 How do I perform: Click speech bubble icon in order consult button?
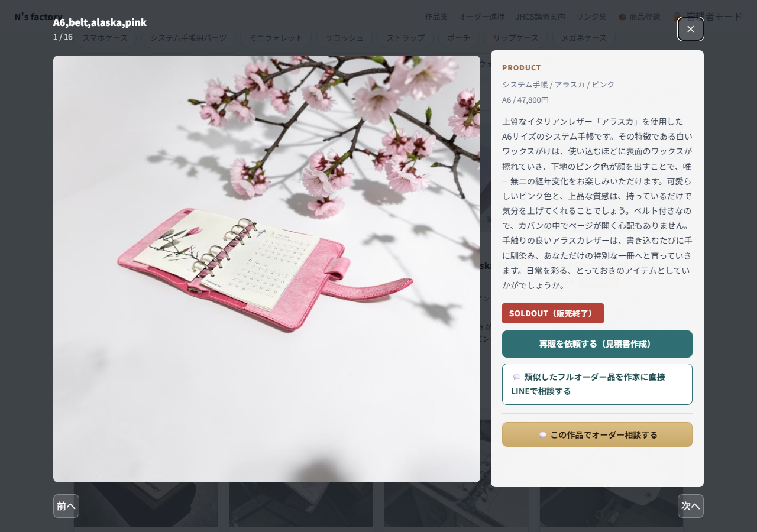(542, 435)
